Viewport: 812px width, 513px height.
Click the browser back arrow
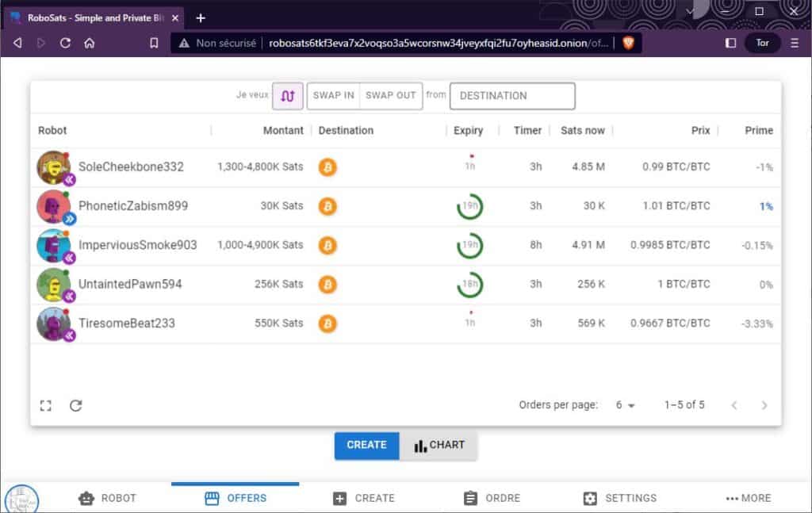point(17,43)
